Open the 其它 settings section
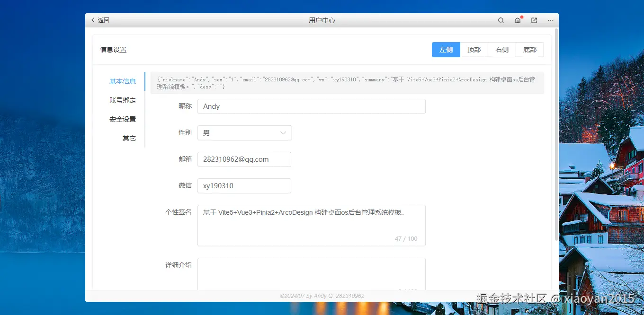Viewport: 644px width, 315px height. coord(129,138)
